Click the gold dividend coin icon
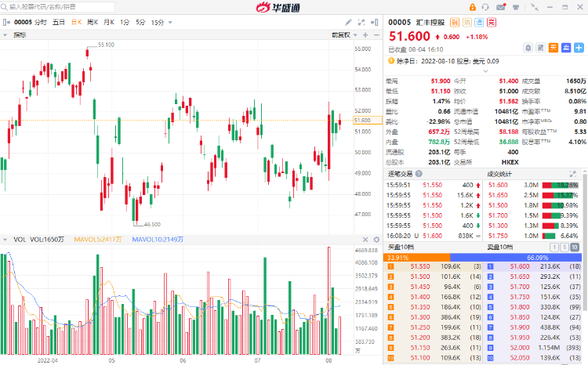 tap(391, 61)
